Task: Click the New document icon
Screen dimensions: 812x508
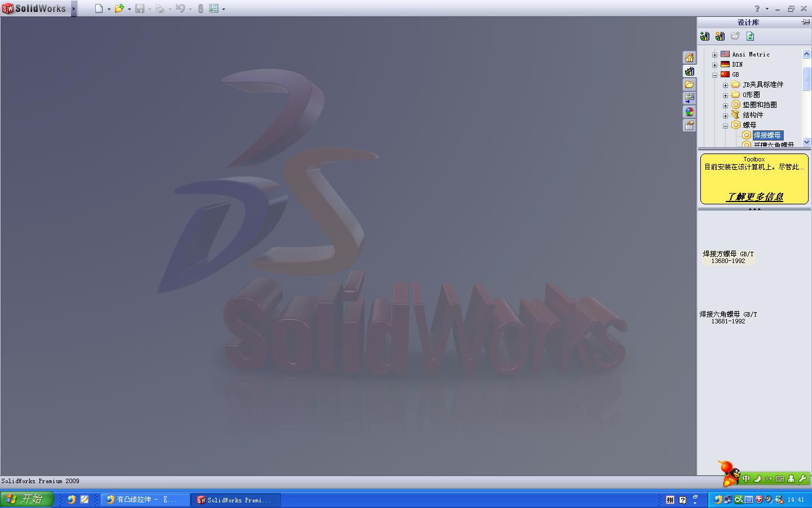Action: click(99, 8)
